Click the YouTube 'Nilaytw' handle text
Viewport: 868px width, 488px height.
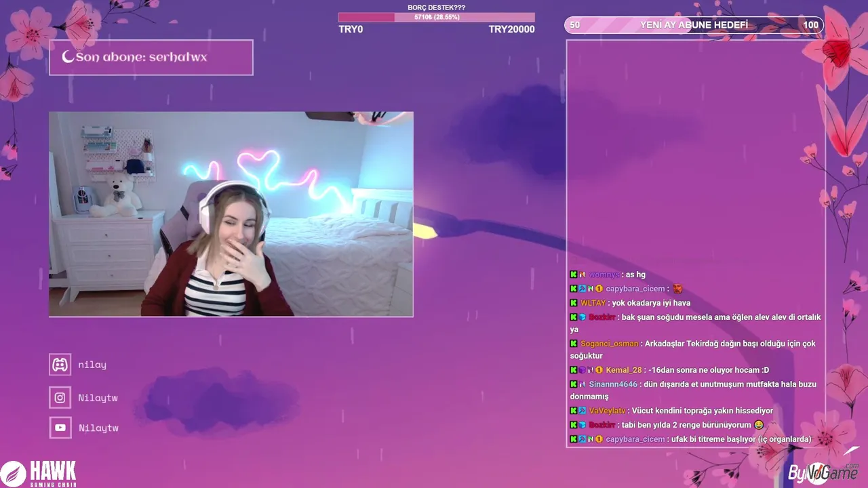(98, 428)
